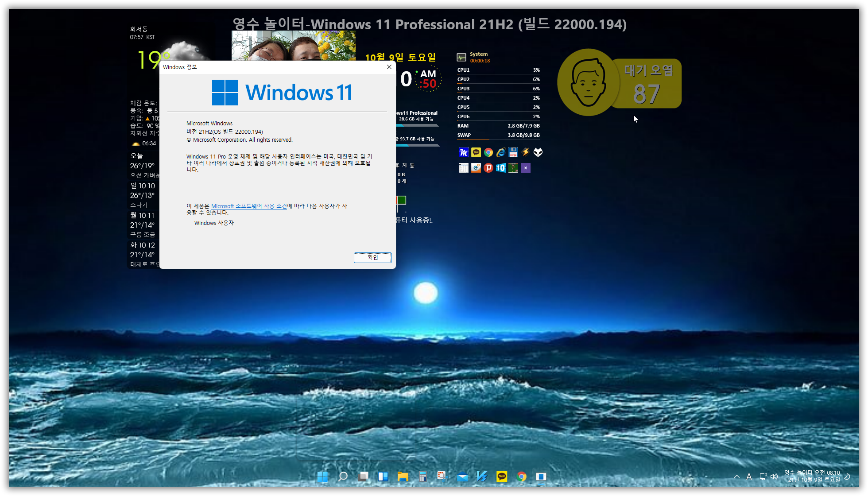Open the clock showing 오전 08:10
Image resolution: width=868 pixels, height=496 pixels.
813,476
